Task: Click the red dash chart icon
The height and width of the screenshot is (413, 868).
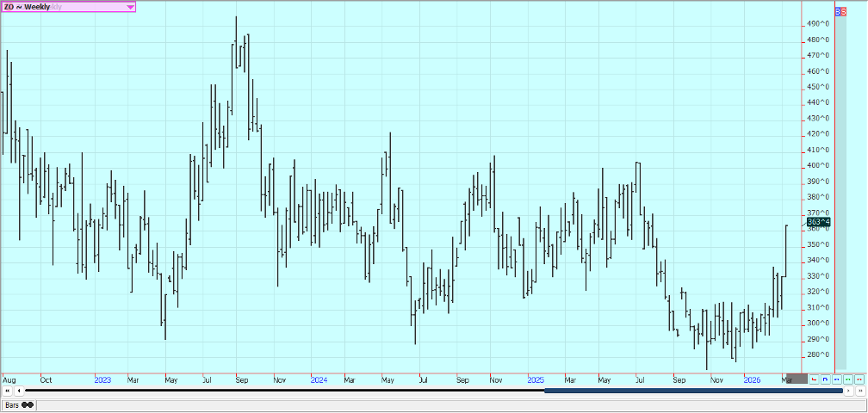Action: click(x=859, y=379)
